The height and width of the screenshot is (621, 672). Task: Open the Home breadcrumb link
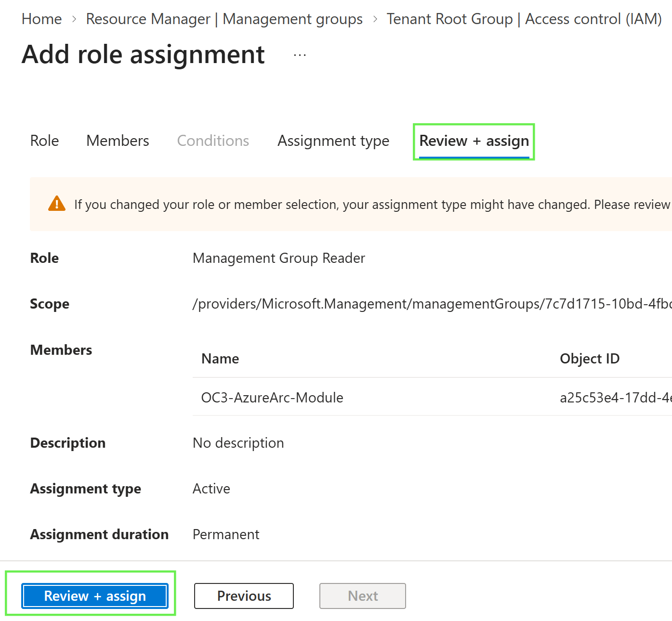(x=42, y=19)
